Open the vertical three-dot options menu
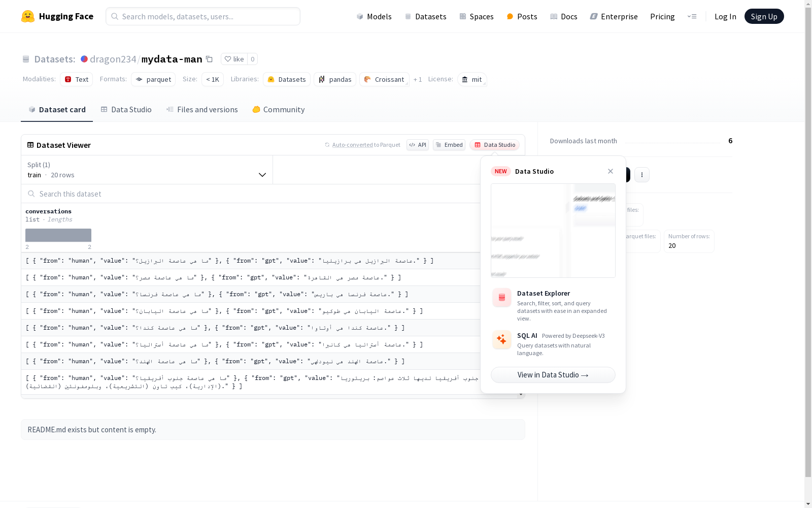This screenshot has width=812, height=508. coord(642,175)
